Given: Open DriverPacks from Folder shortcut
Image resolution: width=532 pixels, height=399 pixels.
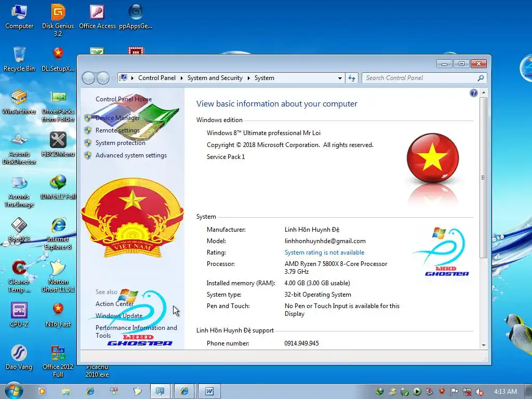Looking at the screenshot, I should pos(58,106).
